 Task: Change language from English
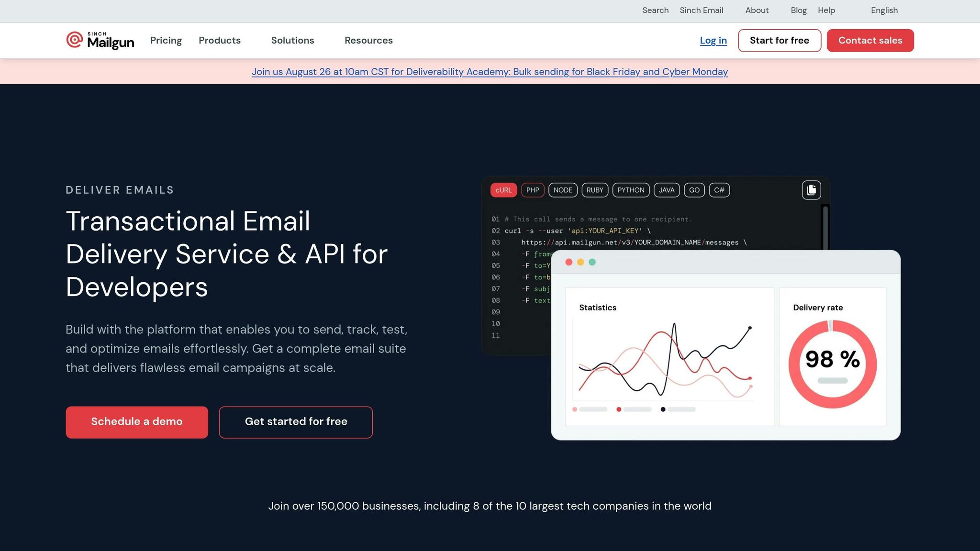point(884,11)
